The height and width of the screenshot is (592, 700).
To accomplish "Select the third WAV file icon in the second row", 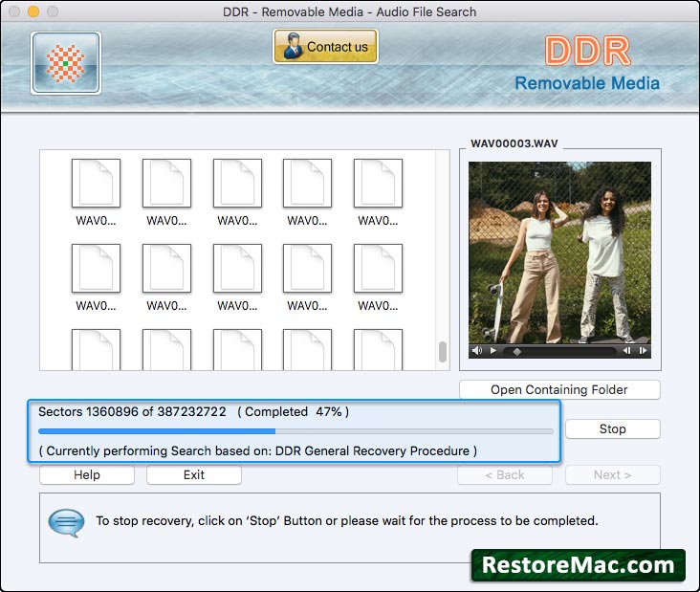I will (x=237, y=269).
